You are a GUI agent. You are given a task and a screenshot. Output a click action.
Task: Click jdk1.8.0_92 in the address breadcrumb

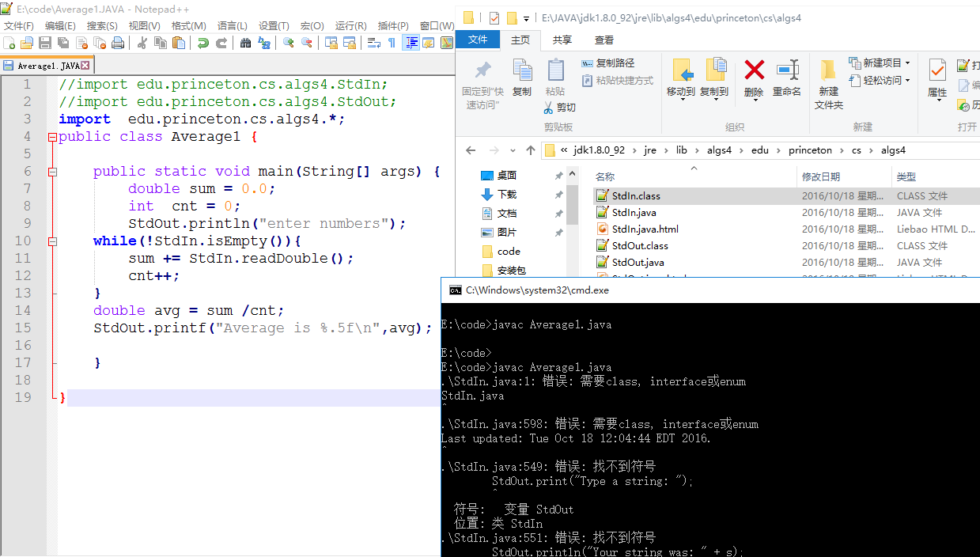pyautogui.click(x=598, y=150)
